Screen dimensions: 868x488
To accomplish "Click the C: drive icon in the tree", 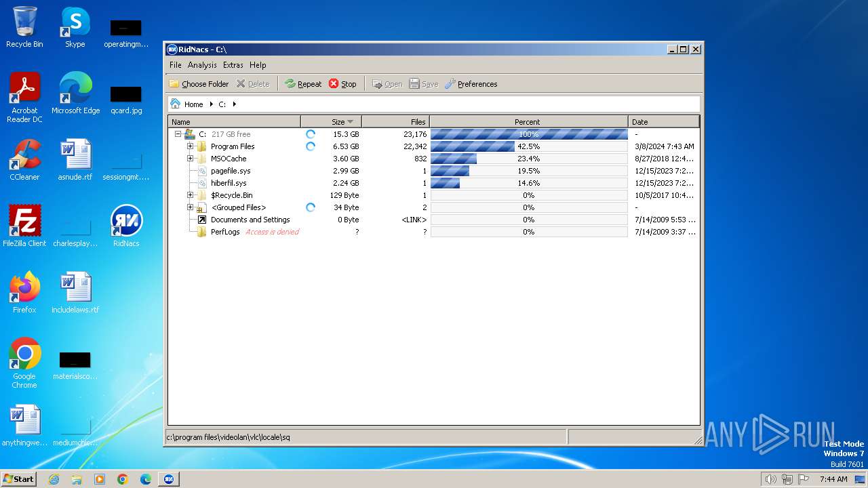I will click(x=189, y=134).
